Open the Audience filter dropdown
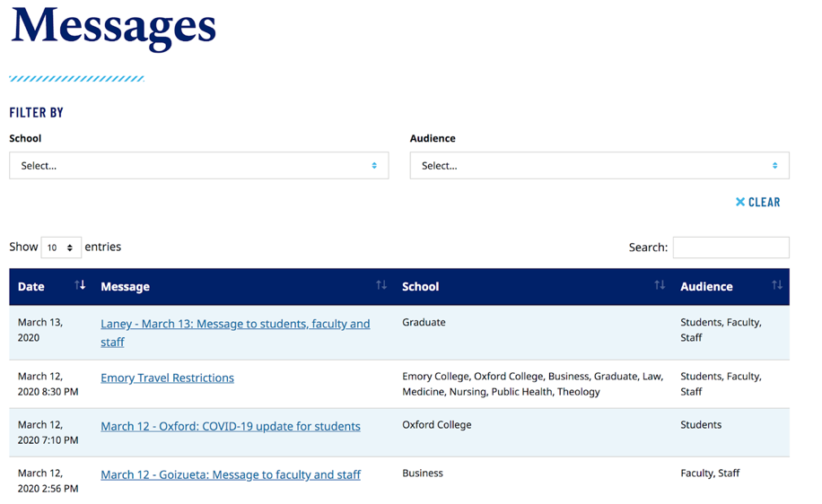 599,166
